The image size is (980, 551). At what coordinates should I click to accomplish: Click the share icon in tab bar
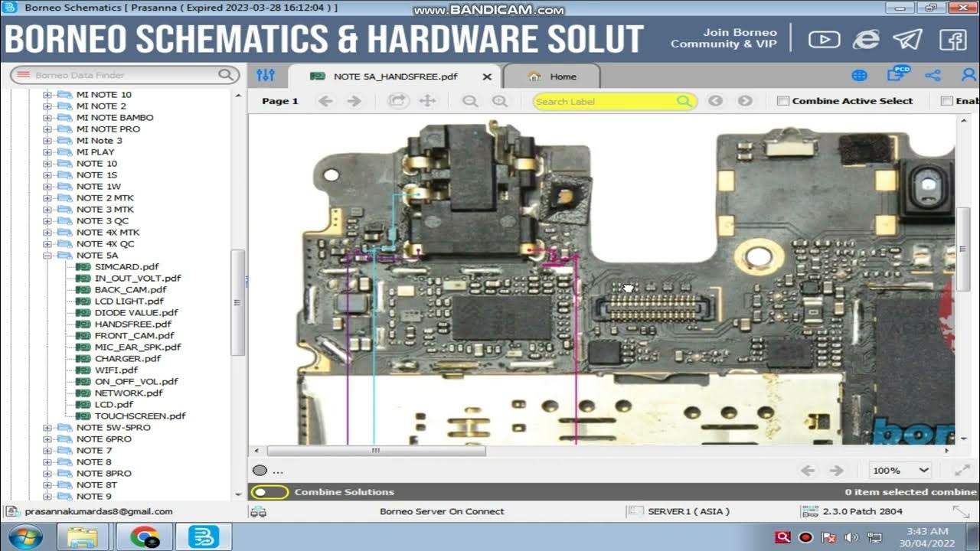point(933,76)
